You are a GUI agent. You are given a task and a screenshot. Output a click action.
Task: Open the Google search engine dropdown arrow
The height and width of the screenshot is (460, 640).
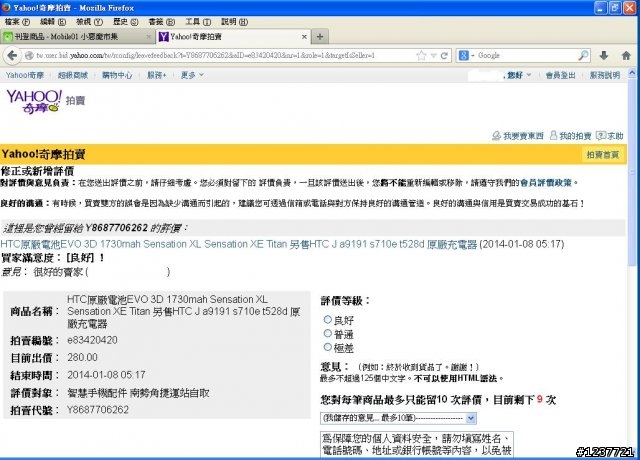point(473,56)
